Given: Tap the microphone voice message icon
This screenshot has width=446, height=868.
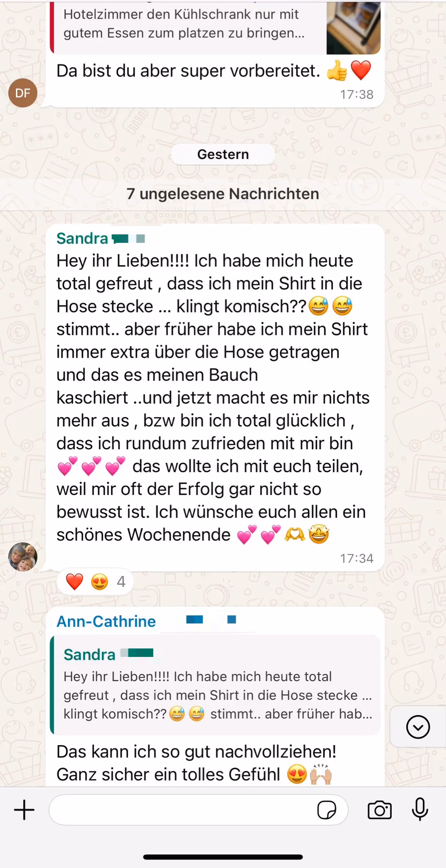Looking at the screenshot, I should [420, 809].
